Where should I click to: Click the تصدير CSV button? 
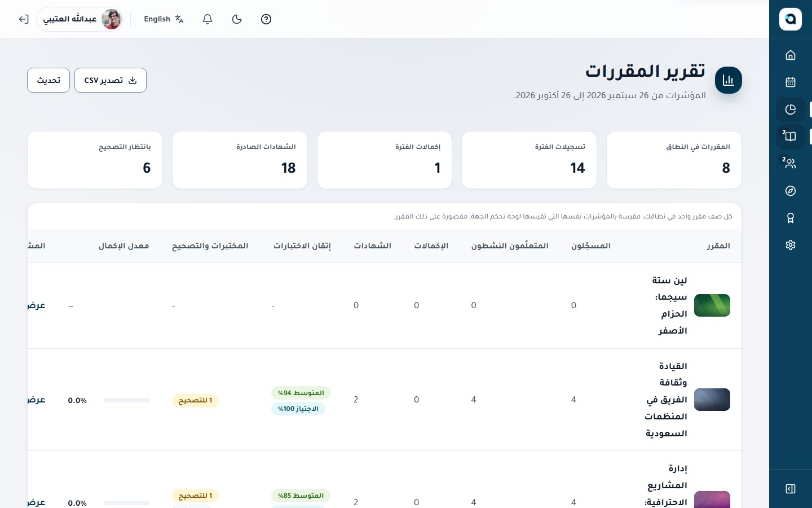click(x=111, y=80)
